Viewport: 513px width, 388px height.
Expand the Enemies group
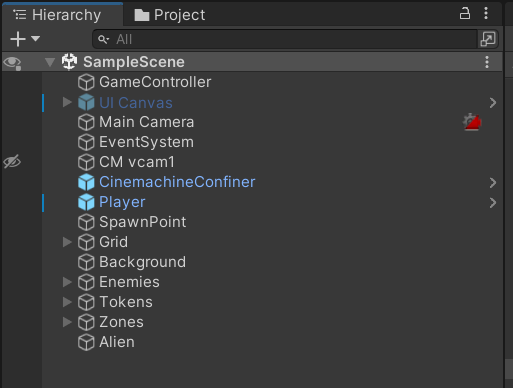[67, 282]
